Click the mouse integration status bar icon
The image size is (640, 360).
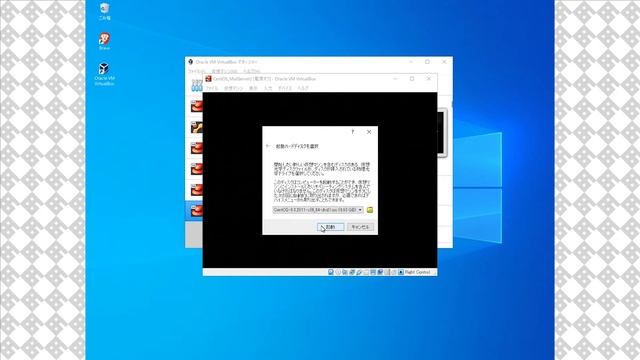coord(393,272)
